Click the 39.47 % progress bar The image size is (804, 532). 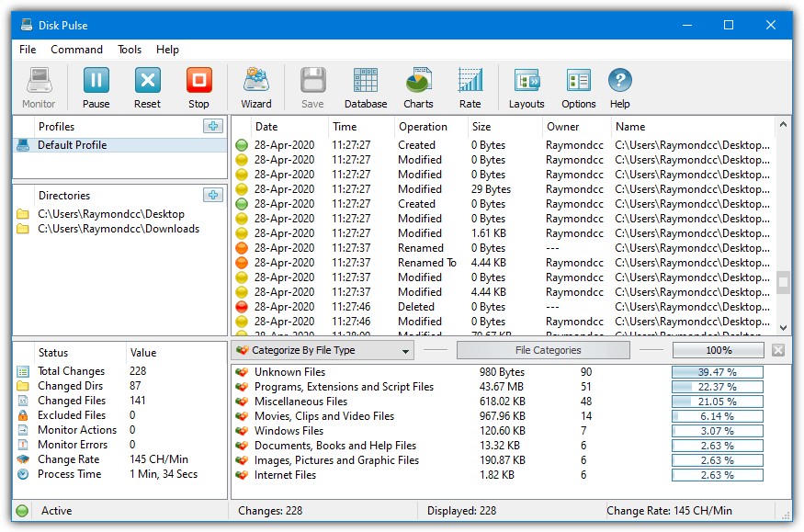[718, 372]
